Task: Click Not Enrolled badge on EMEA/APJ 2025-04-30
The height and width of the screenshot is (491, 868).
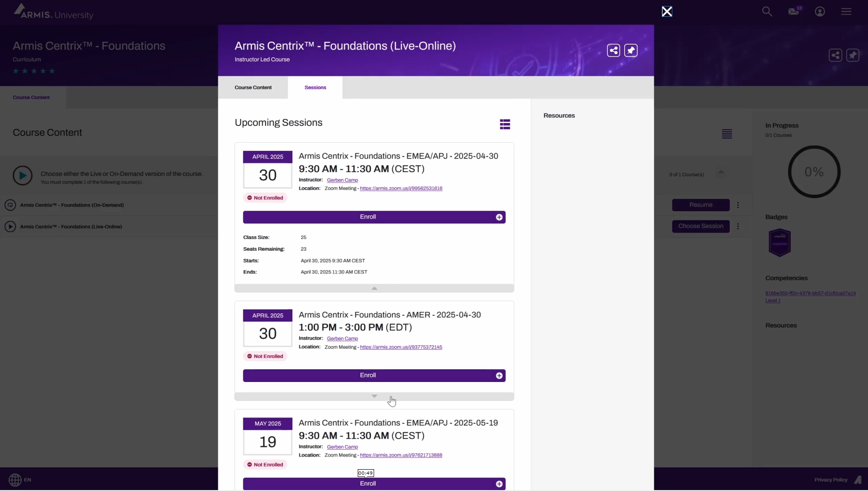Action: 265,198
